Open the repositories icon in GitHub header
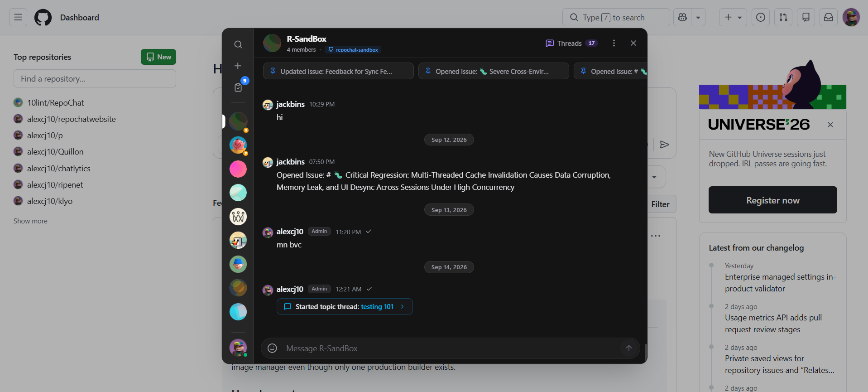The image size is (868, 392). [806, 17]
